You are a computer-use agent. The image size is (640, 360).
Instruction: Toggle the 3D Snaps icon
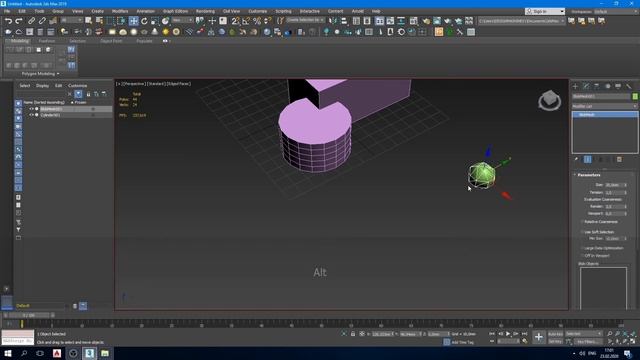(236, 21)
